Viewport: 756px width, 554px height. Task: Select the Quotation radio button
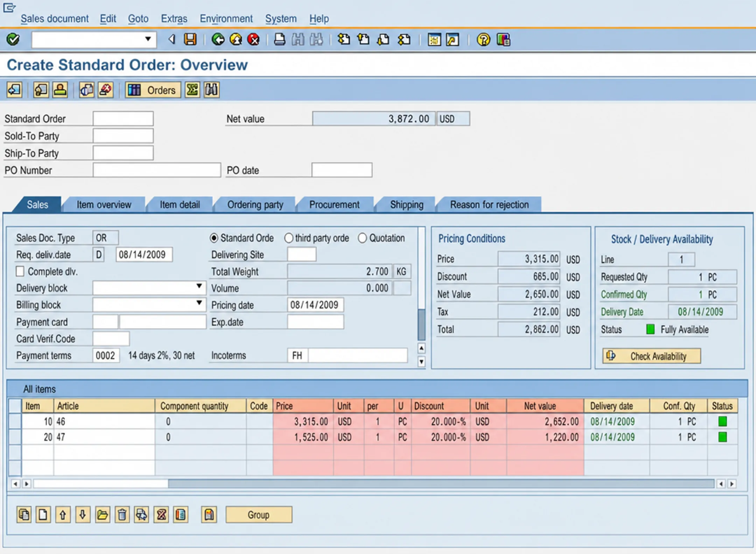coord(362,238)
